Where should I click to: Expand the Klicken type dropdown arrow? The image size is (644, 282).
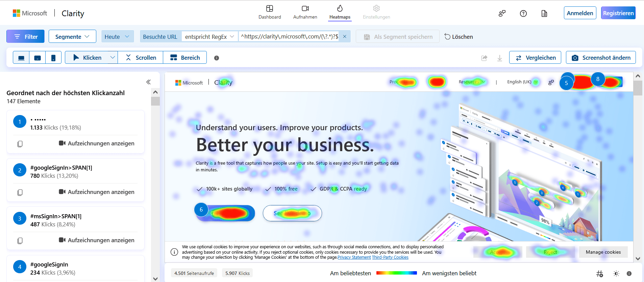(x=113, y=58)
